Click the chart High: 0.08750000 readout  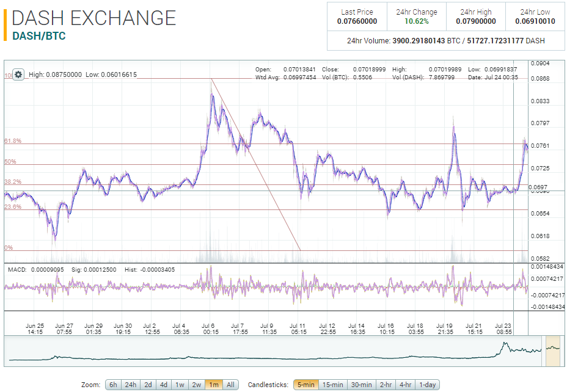pos(56,74)
